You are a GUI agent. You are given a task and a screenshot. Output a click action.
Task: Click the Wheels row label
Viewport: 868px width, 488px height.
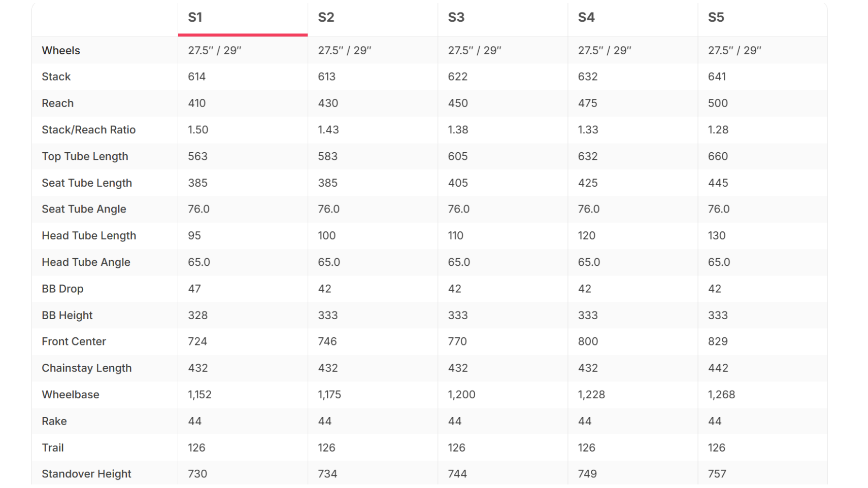61,51
